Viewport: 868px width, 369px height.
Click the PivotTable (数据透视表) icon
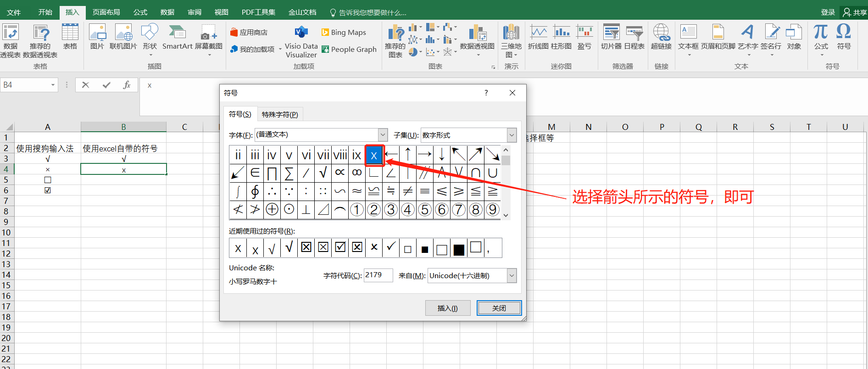[10, 41]
